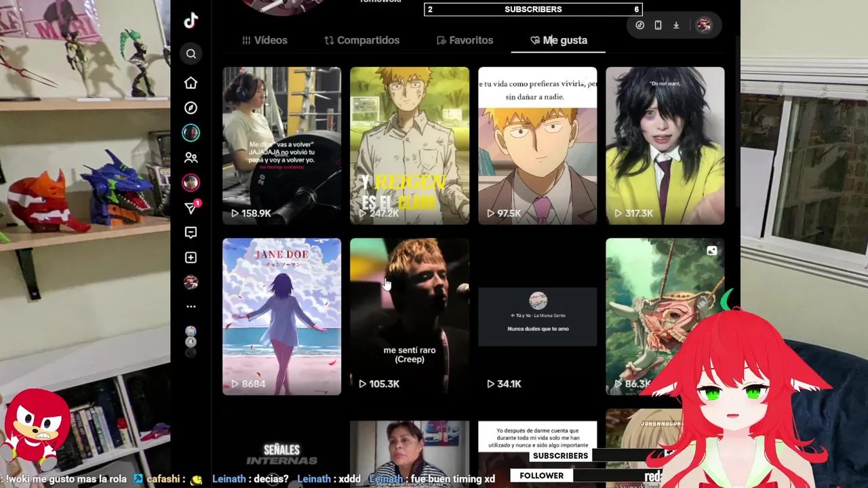868x488 pixels.
Task: Click the download desktop app icon
Action: coord(676,25)
